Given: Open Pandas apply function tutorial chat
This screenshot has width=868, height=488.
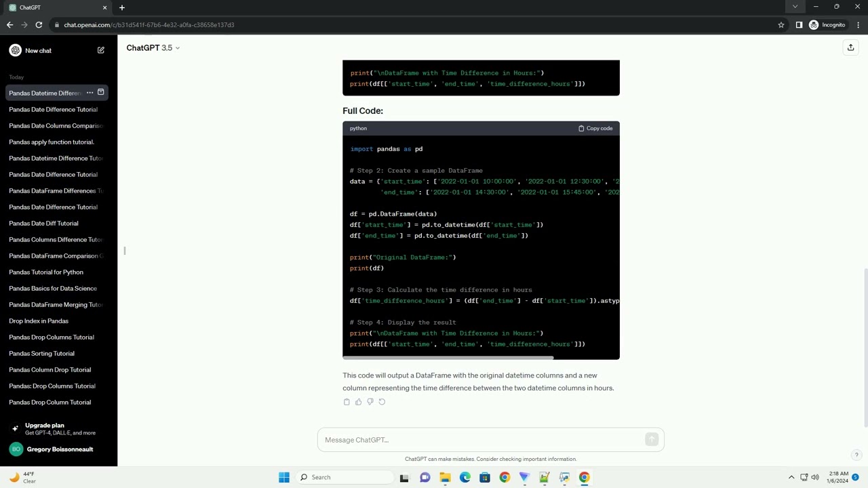Looking at the screenshot, I should click(x=56, y=142).
